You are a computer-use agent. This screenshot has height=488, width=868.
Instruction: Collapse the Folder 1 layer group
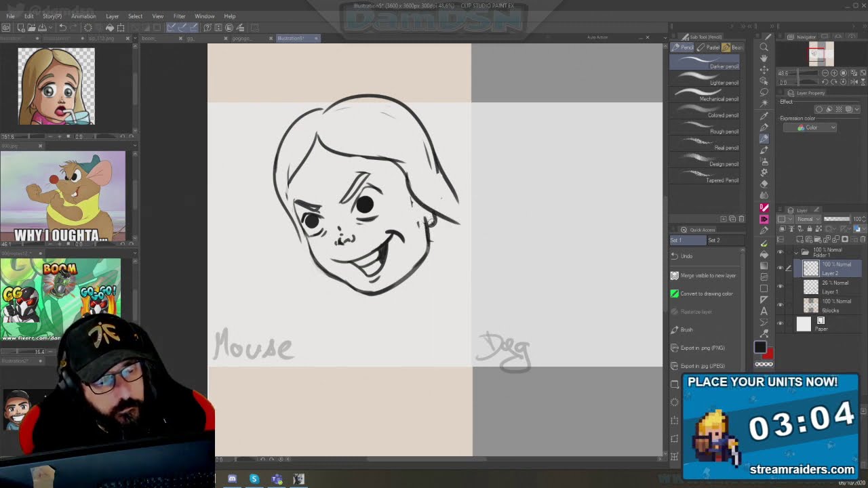tap(795, 252)
